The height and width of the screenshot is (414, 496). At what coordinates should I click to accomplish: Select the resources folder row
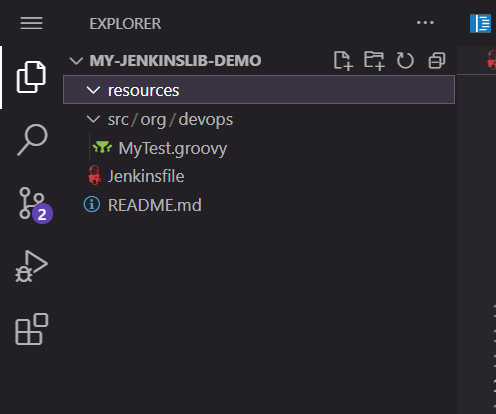coord(259,90)
